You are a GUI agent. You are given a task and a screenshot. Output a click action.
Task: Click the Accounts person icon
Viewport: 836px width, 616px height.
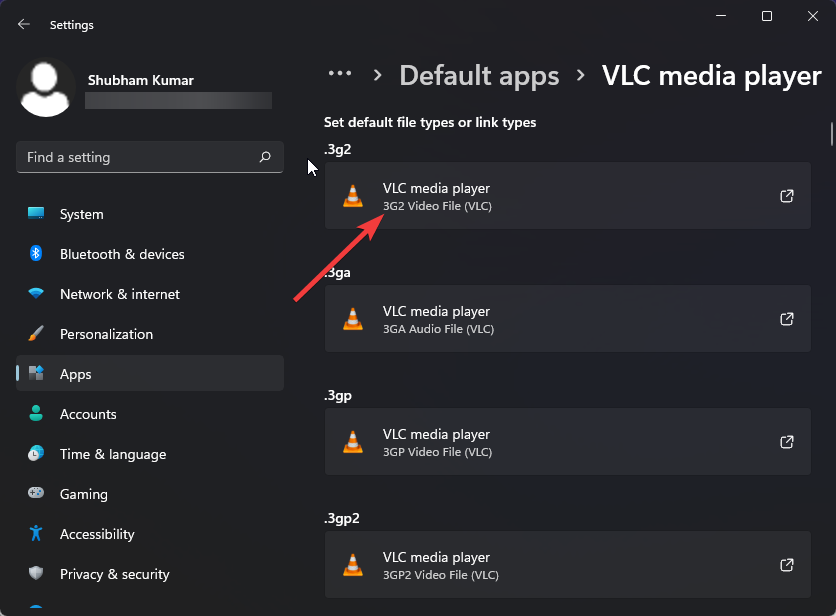coord(36,413)
